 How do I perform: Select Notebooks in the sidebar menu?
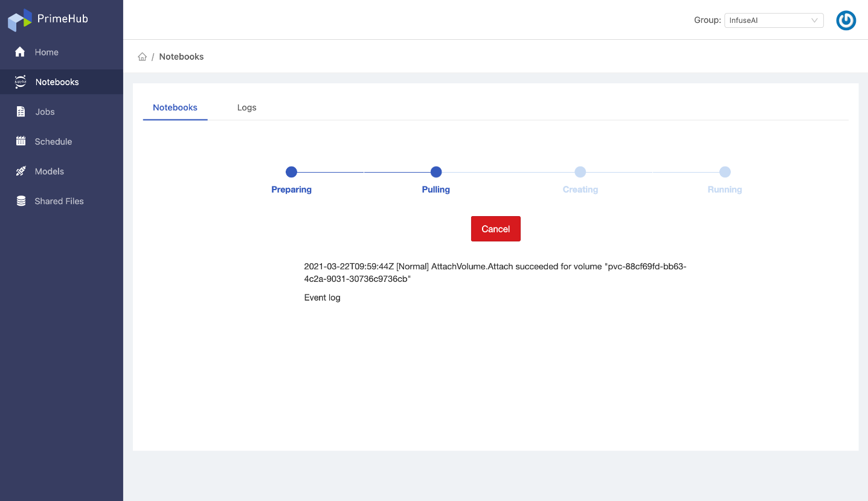click(62, 82)
